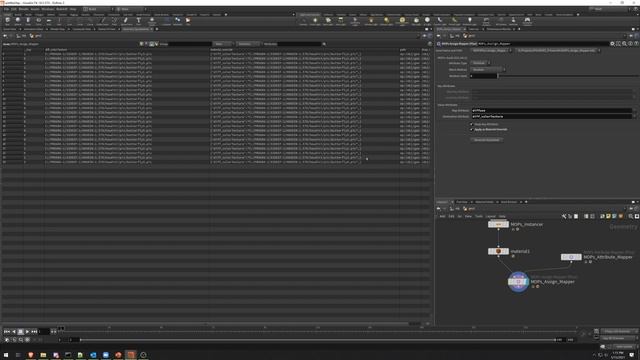Toggle Vertices attribute view in spreadsheet
This screenshot has height=360, width=640.
point(147,44)
